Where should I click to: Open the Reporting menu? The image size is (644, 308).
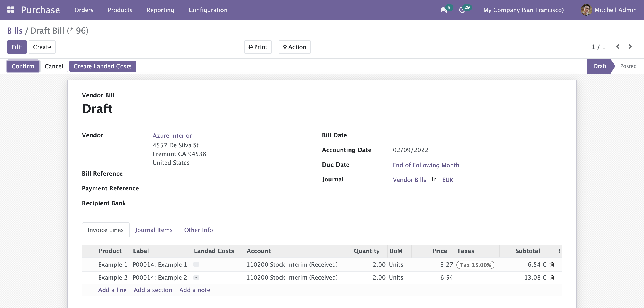[160, 10]
